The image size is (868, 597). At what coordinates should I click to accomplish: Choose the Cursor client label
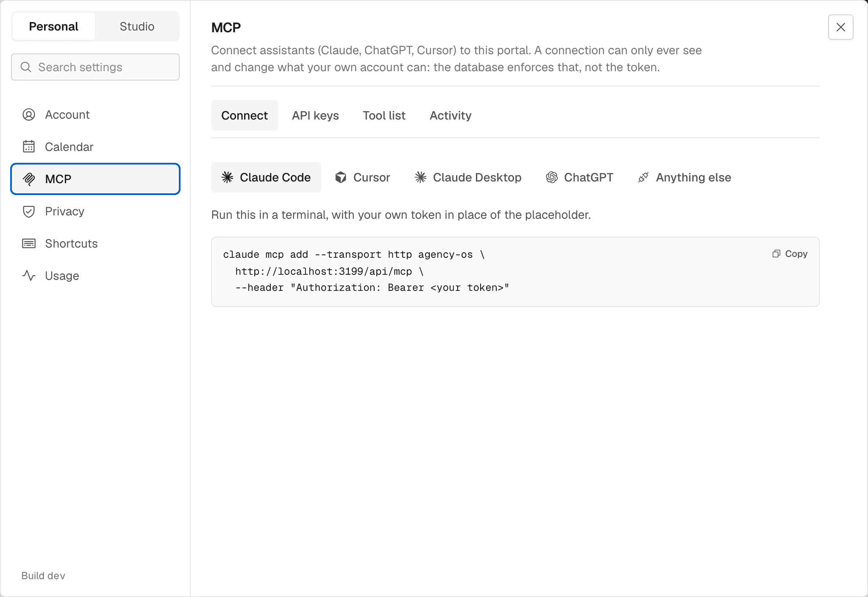372,177
